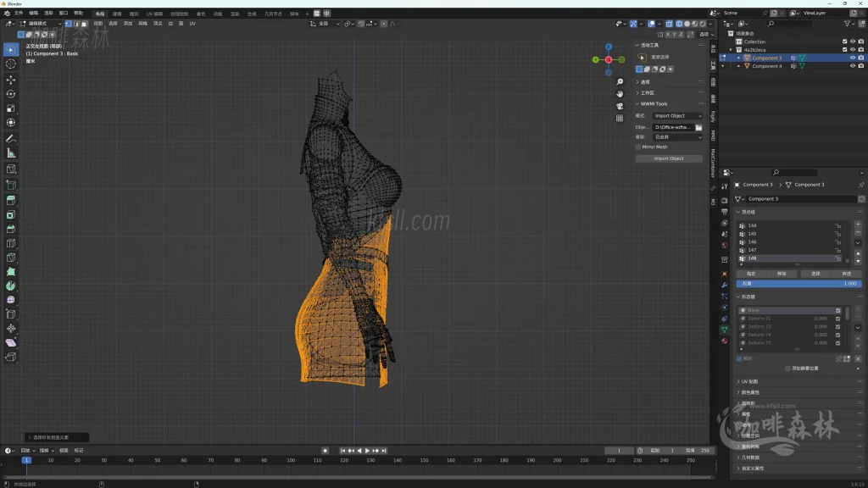Viewport: 868px width, 488px height.
Task: Select the Extrude Region tool
Action: pyautogui.click(x=10, y=200)
